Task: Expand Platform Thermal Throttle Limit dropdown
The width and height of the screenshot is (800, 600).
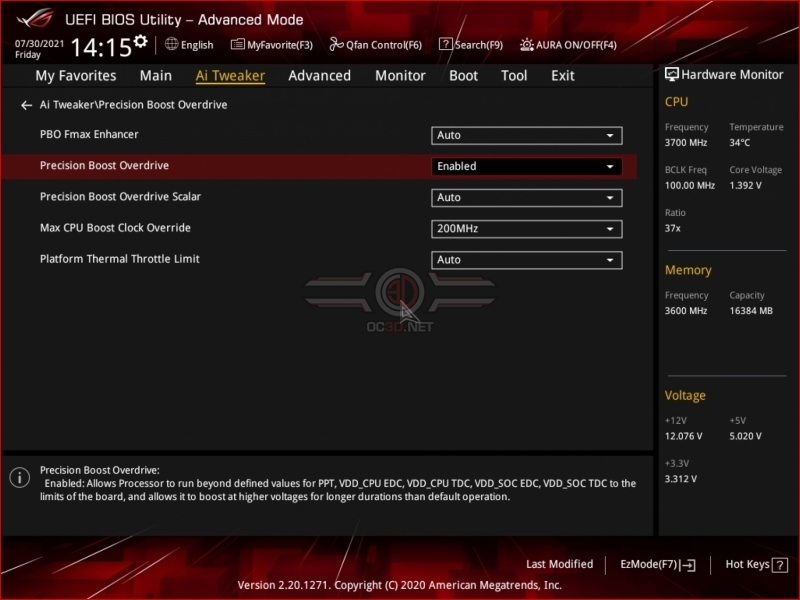Action: point(527,260)
